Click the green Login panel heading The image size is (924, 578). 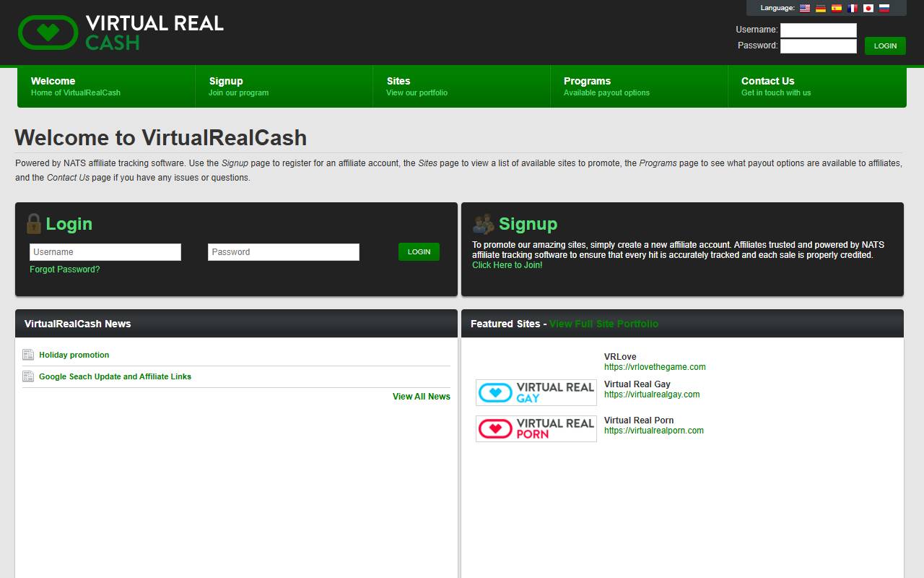[69, 224]
